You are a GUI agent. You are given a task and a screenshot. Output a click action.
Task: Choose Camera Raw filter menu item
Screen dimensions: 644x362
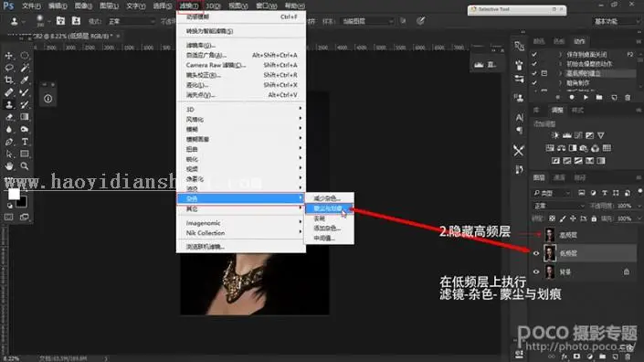tap(241, 65)
